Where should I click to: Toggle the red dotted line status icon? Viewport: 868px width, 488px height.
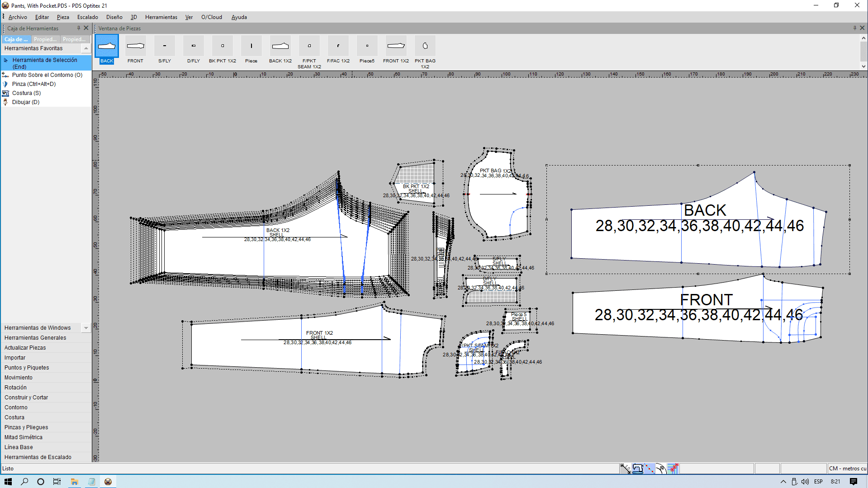(649, 469)
